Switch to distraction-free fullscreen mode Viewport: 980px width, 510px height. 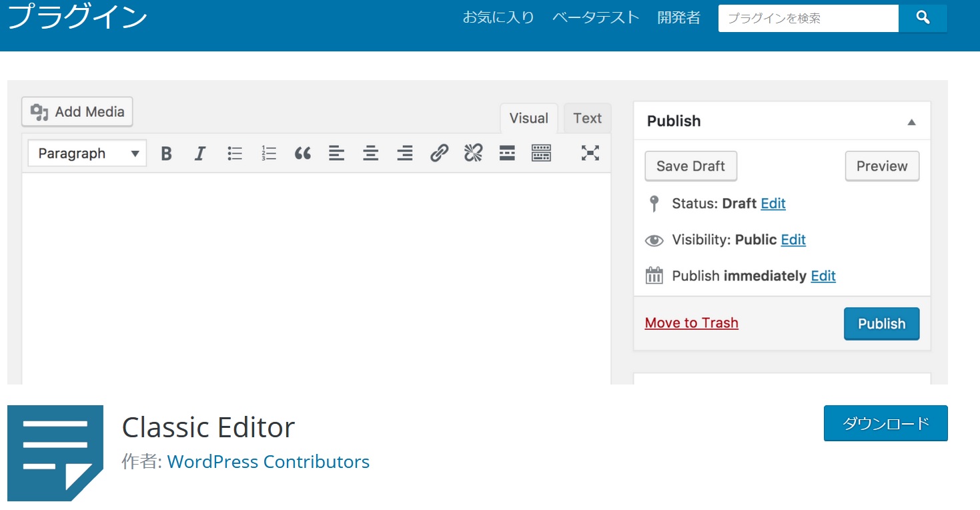(x=590, y=153)
